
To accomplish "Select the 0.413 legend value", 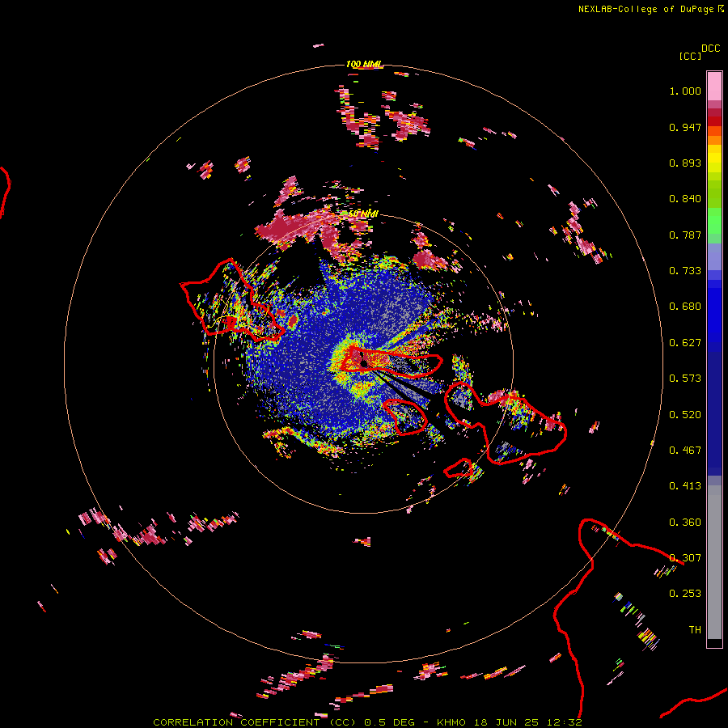I will click(x=685, y=486).
